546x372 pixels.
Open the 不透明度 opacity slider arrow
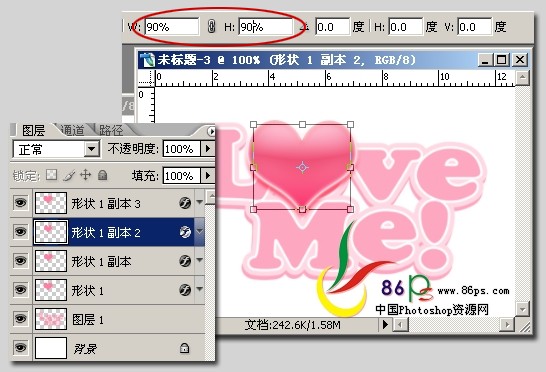[208, 149]
